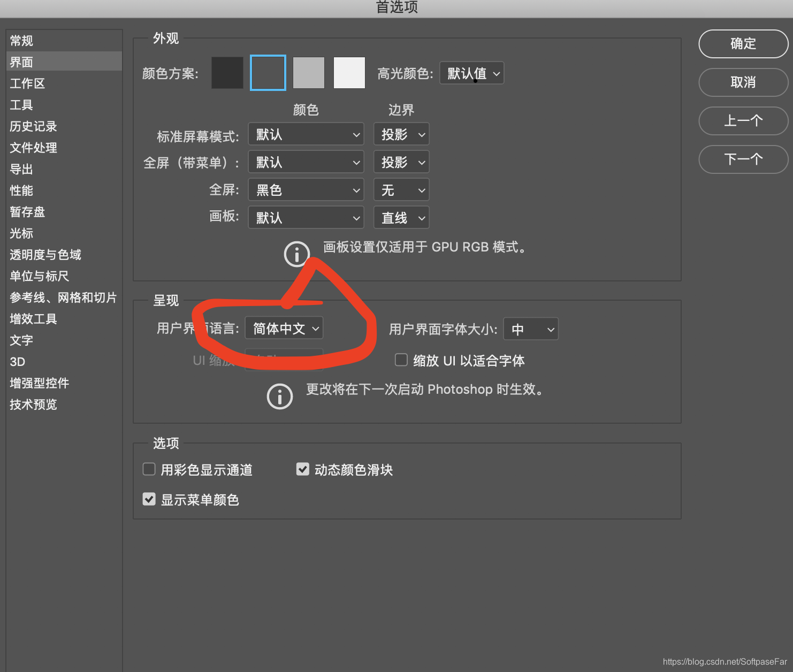Open 单位与标尺 preferences

tap(64, 276)
